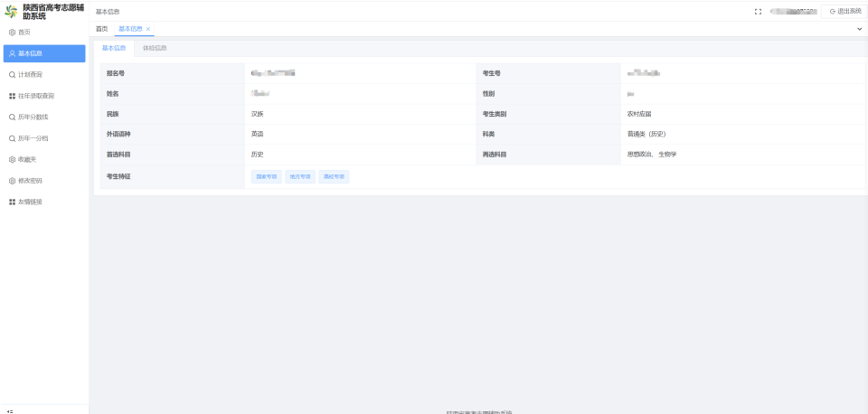Open 修改密码 menu item
868x414 pixels.
44,181
